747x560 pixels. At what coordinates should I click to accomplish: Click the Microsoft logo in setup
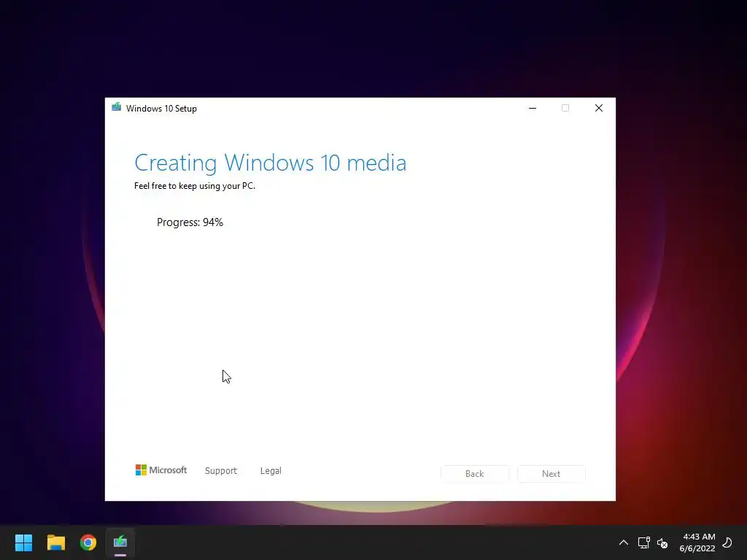[x=161, y=470]
